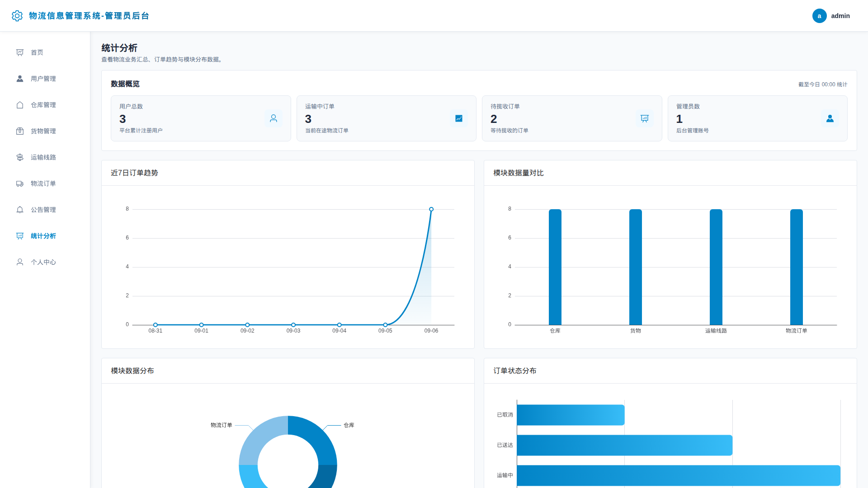This screenshot has width=868, height=488.
Task: Click the 模块数据分布 chart title
Action: (132, 371)
